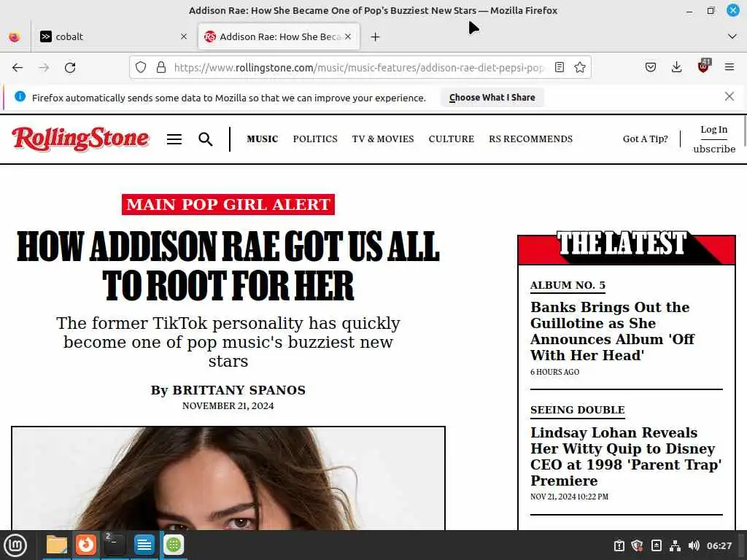The width and height of the screenshot is (747, 560).
Task: Open the MUSIC section
Action: 263,139
